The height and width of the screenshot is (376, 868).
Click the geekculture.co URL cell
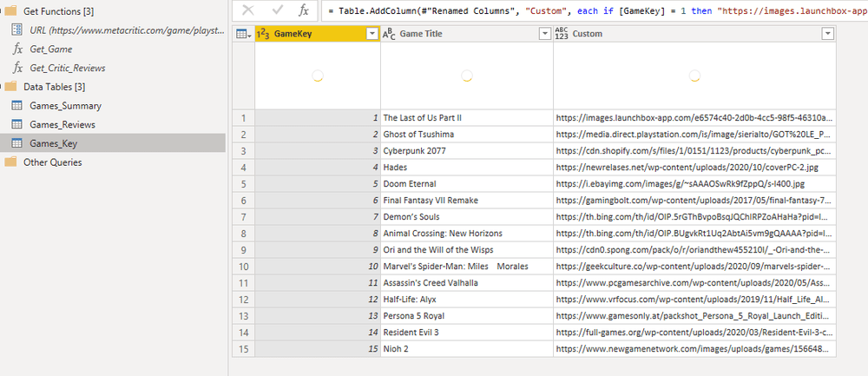click(694, 267)
